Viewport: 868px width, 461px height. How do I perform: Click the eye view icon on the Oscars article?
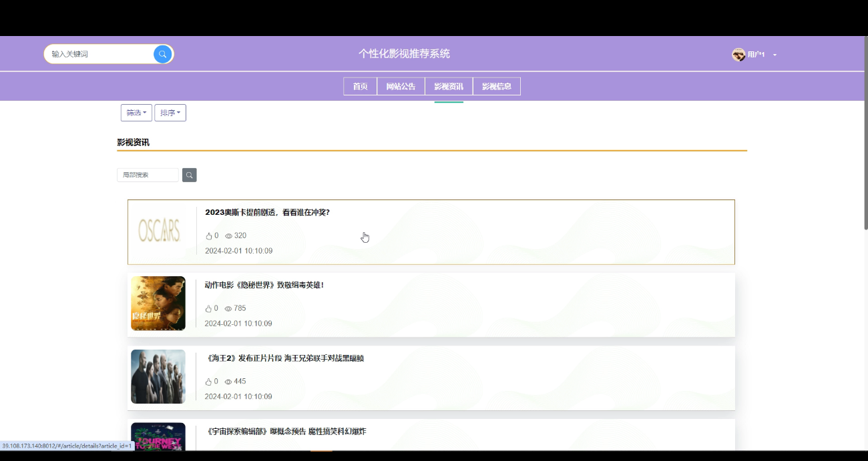(x=227, y=236)
